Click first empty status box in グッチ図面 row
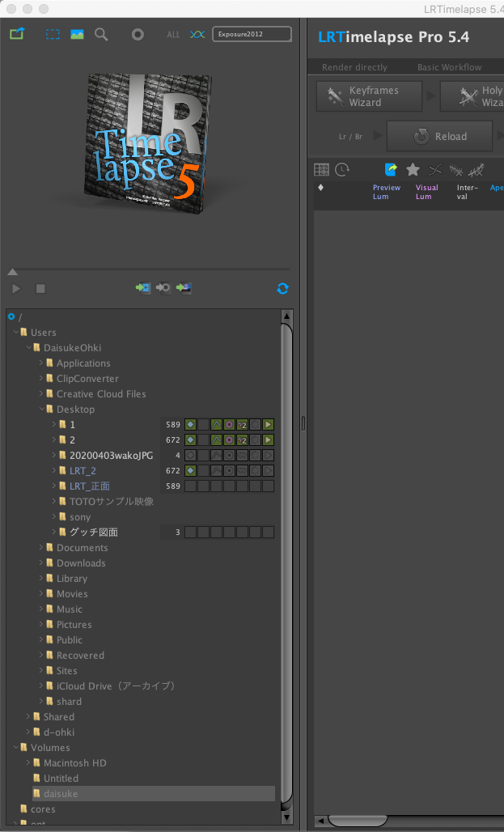The height and width of the screenshot is (832, 504). coord(190,533)
